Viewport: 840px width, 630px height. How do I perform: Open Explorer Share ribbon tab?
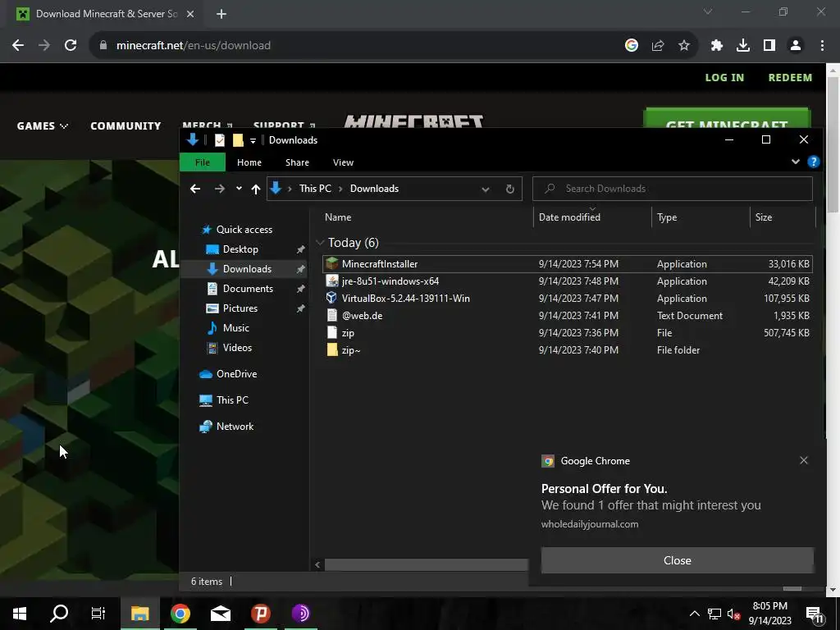click(297, 162)
